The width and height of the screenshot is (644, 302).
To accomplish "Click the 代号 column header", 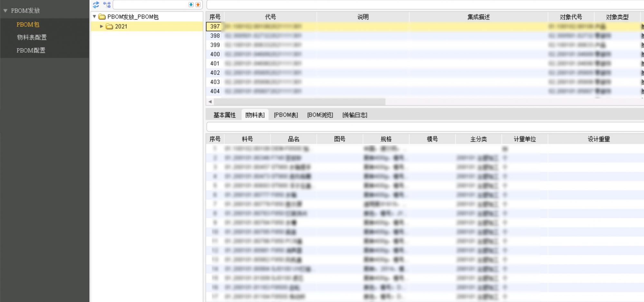I will (270, 17).
